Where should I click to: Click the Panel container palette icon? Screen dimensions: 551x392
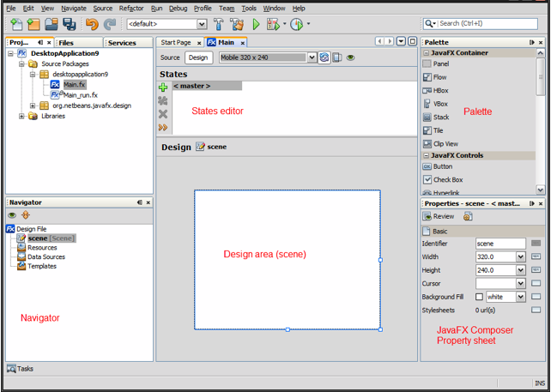point(427,64)
